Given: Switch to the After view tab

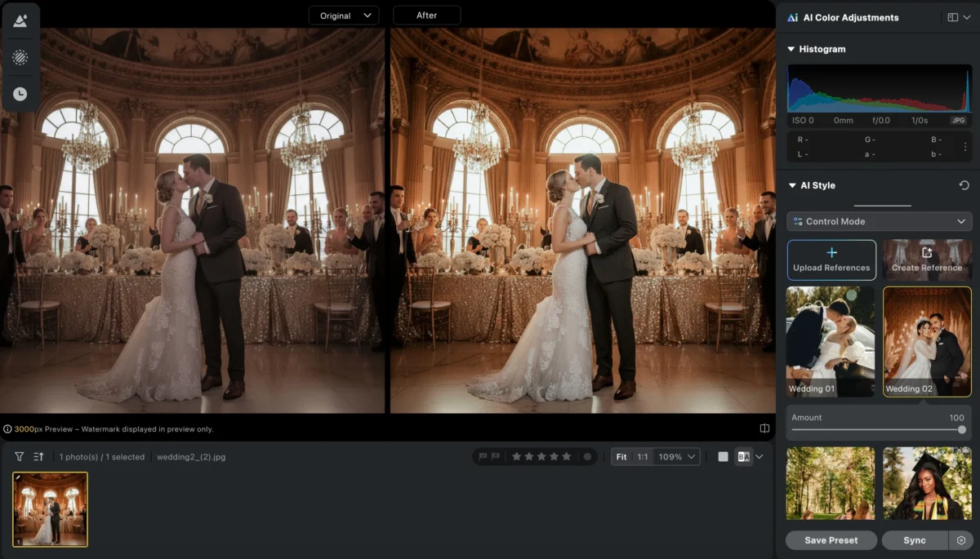Looking at the screenshot, I should pos(426,15).
